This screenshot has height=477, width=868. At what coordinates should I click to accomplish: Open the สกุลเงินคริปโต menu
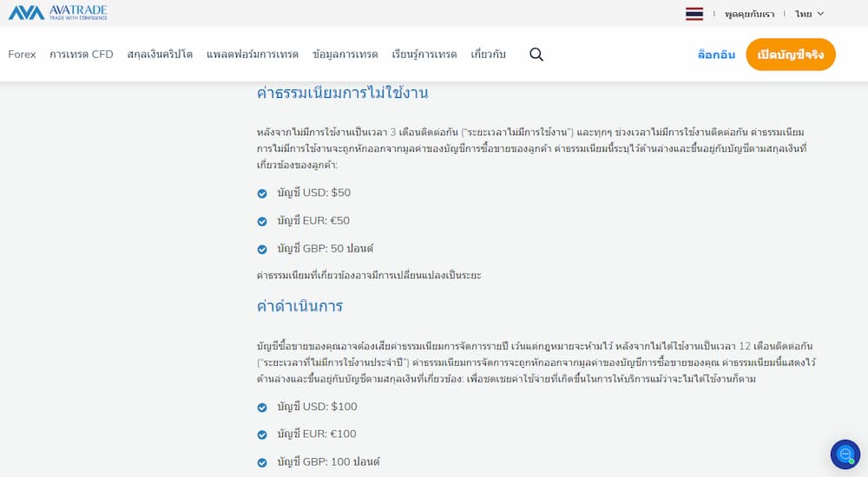pyautogui.click(x=160, y=55)
